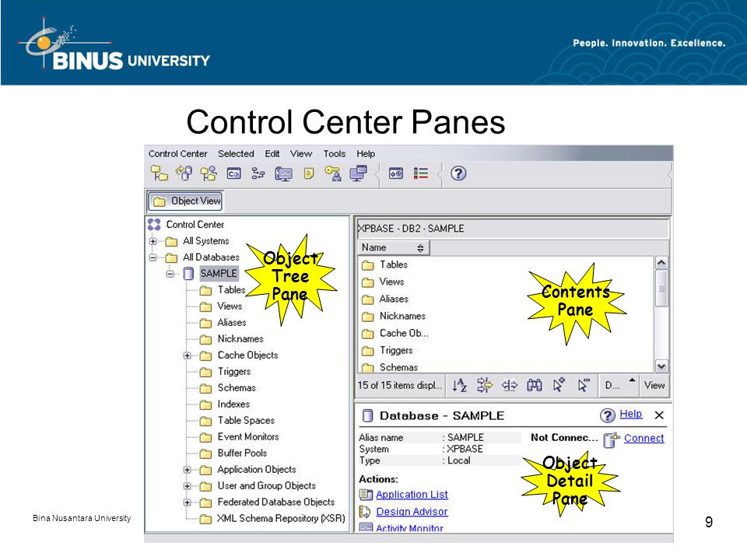Click the contents pane scroll up arrow
Viewport: 747px width, 560px height.
661,263
